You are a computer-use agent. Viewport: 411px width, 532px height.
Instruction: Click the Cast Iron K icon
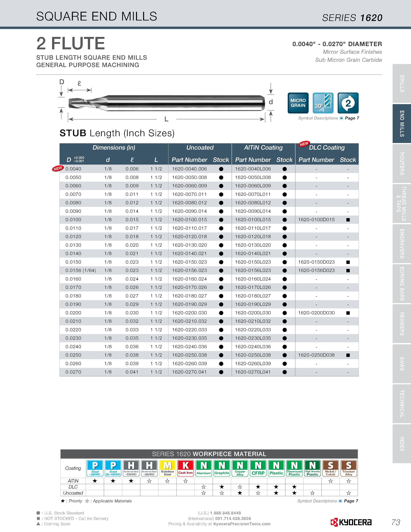[x=186, y=468]
